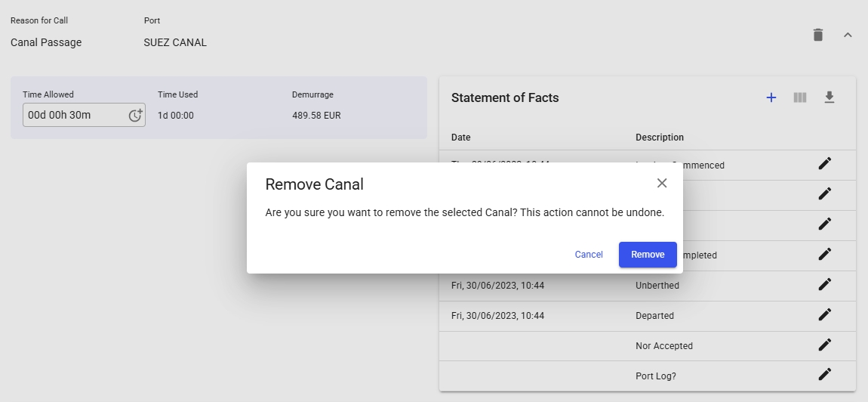Viewport: 868px width, 402px height.
Task: Select the Unberthed row date cell
Action: [497, 286]
